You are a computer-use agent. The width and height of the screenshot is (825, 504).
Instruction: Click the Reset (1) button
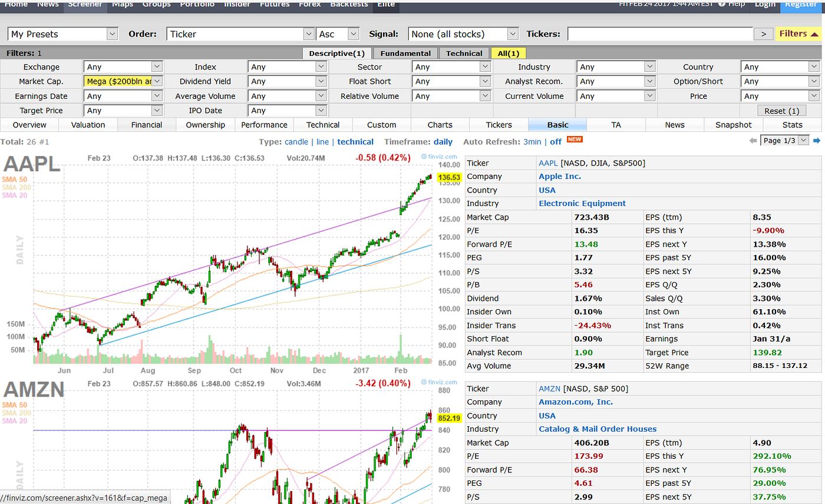click(782, 110)
